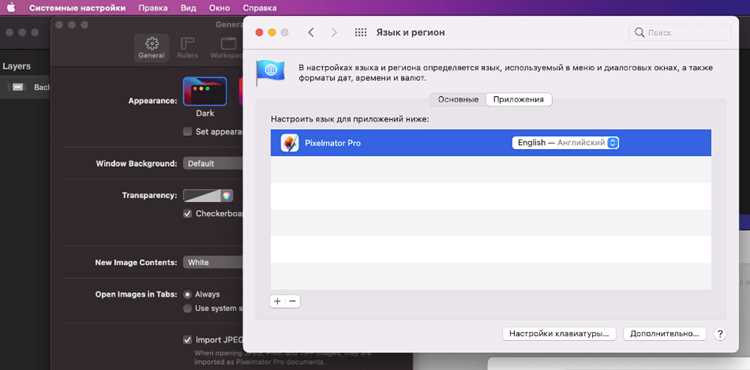Click the Поиск search field

680,33
